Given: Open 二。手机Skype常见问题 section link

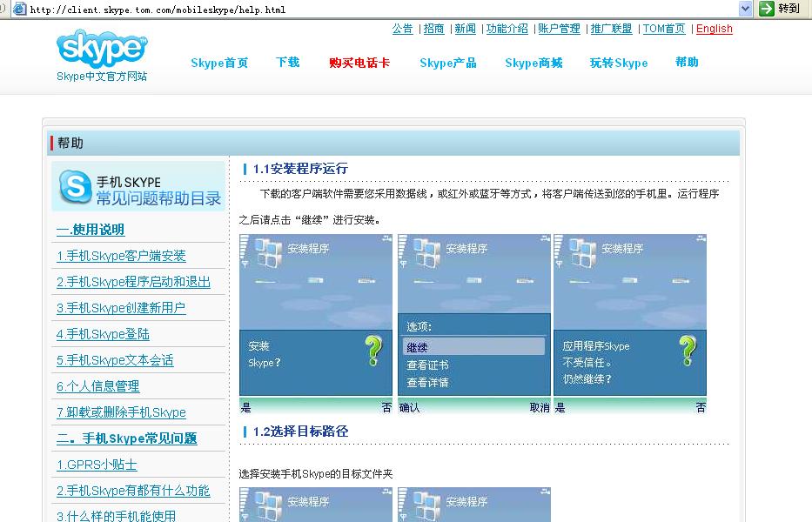Looking at the screenshot, I should (127, 438).
